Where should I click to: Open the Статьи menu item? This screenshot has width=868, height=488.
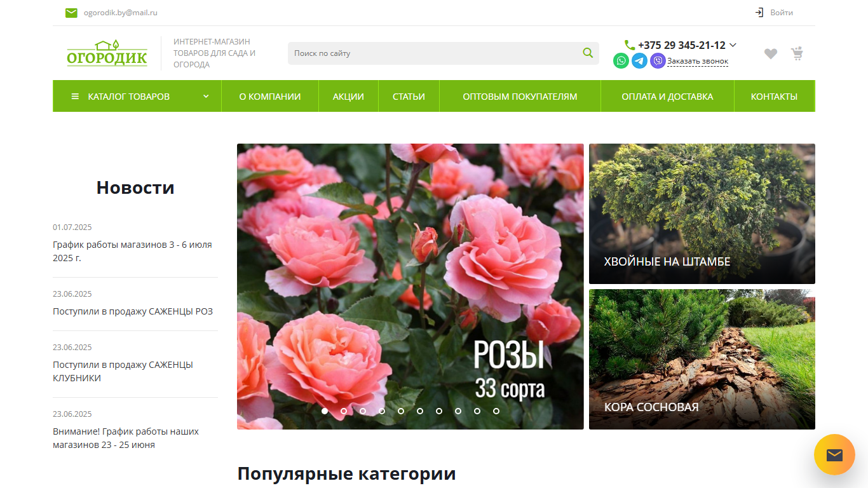(409, 97)
